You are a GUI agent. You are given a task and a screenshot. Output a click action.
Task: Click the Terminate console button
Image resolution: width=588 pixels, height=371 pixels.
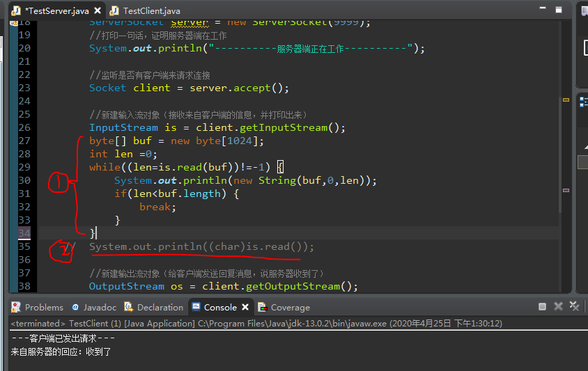coord(542,306)
